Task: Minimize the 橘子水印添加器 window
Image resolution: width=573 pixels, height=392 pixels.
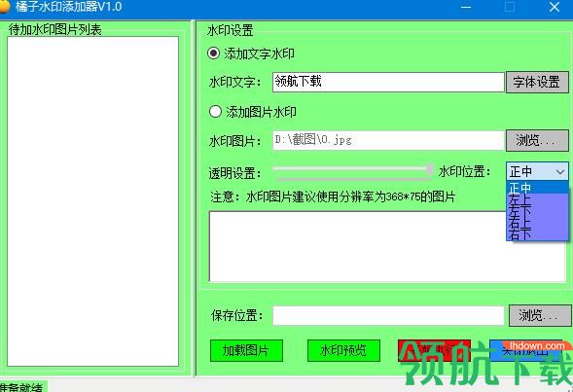Action: 466,7
